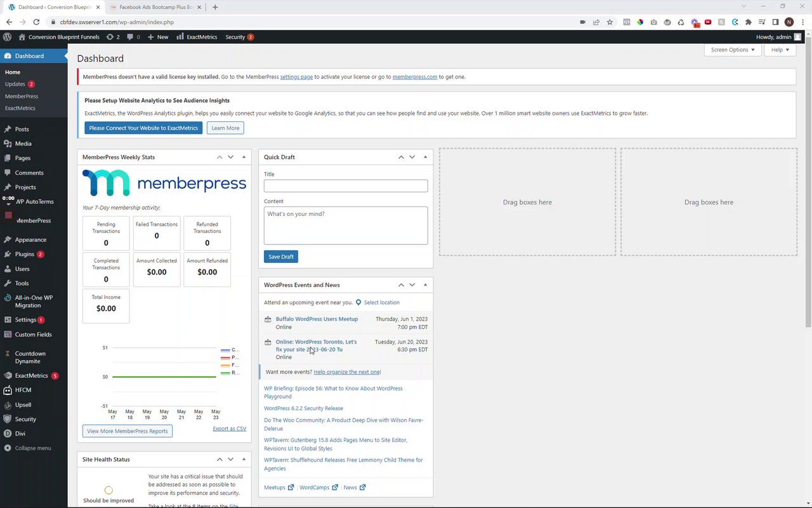The image size is (812, 508).
Task: Open Custom Fields in the sidebar
Action: 34,335
